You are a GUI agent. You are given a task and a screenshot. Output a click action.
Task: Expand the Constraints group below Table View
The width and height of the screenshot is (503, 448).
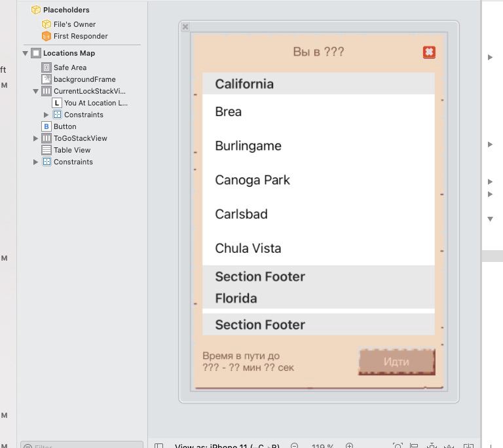click(x=35, y=162)
